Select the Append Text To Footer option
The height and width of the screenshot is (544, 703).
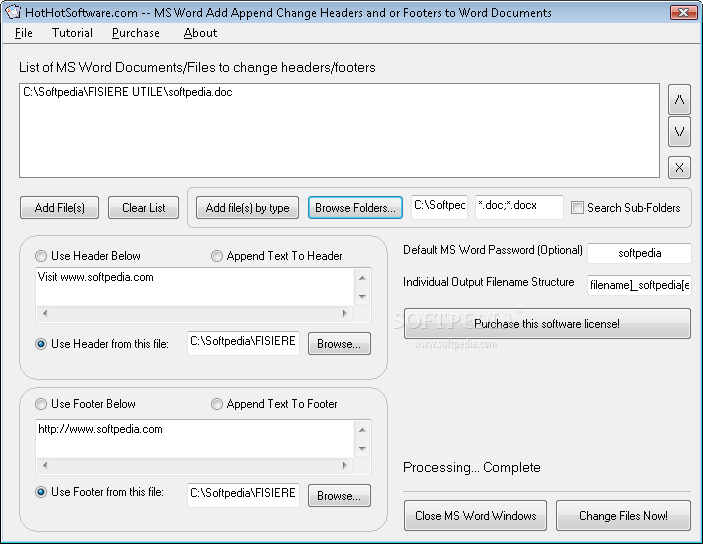pyautogui.click(x=217, y=404)
